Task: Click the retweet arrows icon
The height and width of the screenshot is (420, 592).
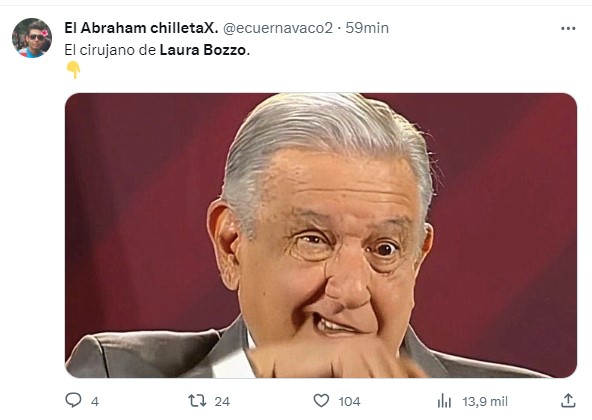Action: [x=197, y=400]
